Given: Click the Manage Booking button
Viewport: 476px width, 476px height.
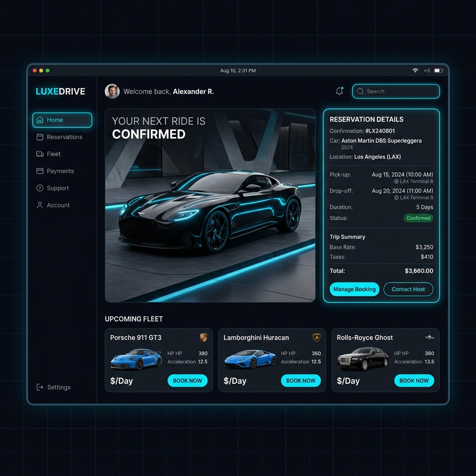Looking at the screenshot, I should (354, 289).
